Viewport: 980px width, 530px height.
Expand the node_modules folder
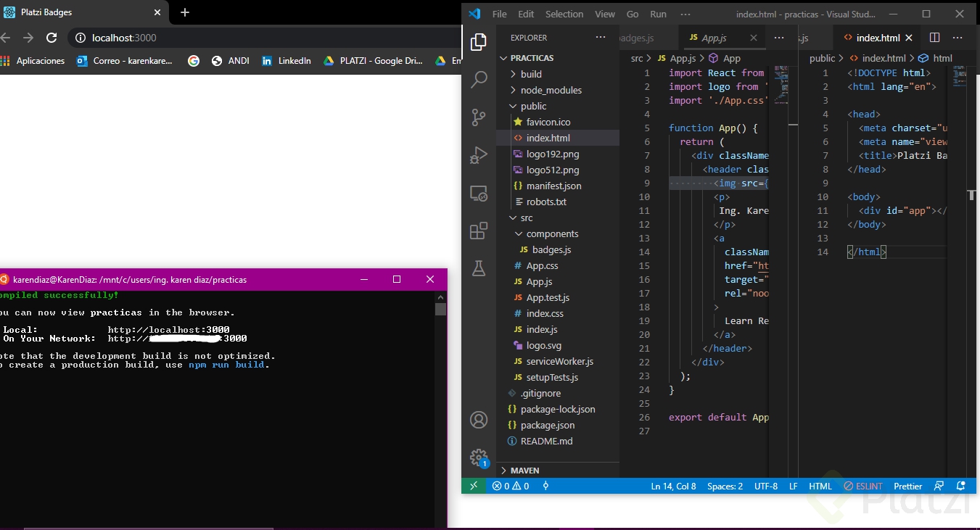click(551, 90)
